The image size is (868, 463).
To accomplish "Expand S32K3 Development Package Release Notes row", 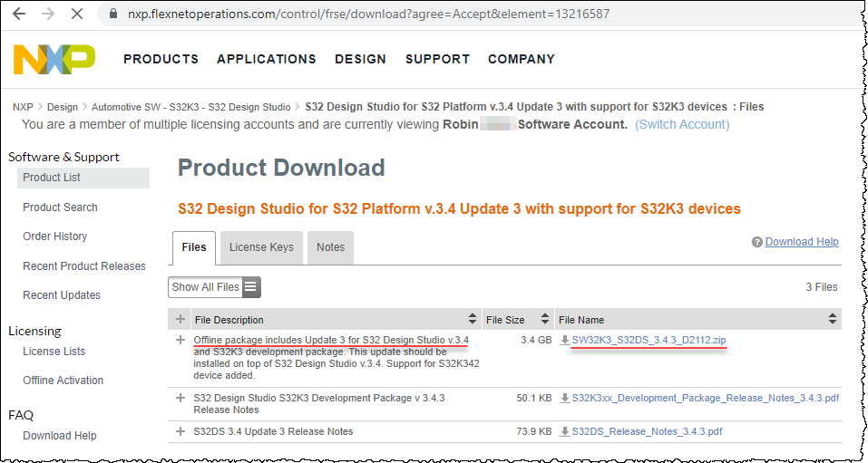I will (180, 398).
